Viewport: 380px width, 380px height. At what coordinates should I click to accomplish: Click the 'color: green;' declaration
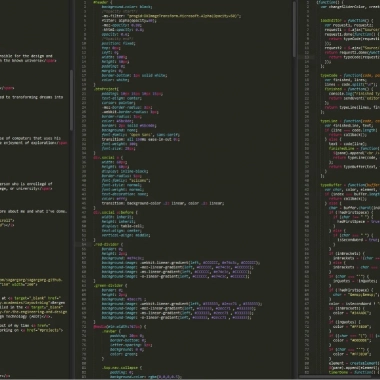[124, 354]
